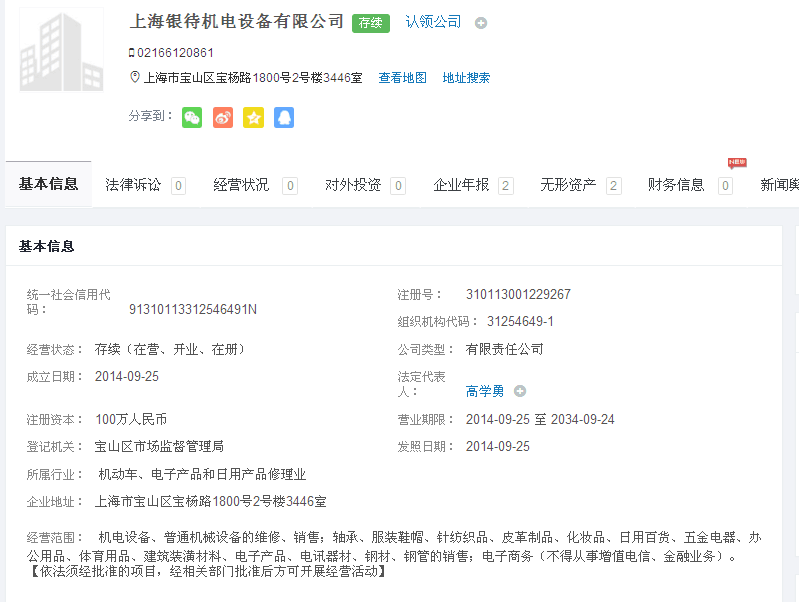799x602 pixels.
Task: Click the plus icon beside 认领公司
Action: (481, 23)
